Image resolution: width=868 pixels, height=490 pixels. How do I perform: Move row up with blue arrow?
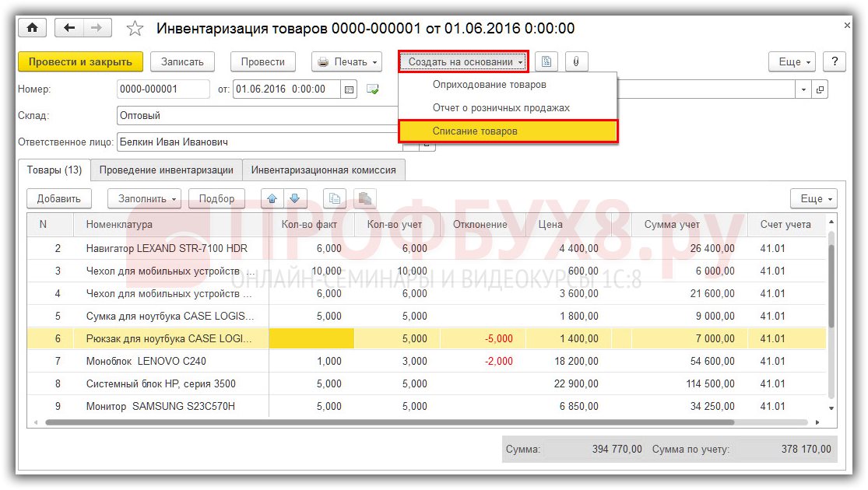pos(272,198)
